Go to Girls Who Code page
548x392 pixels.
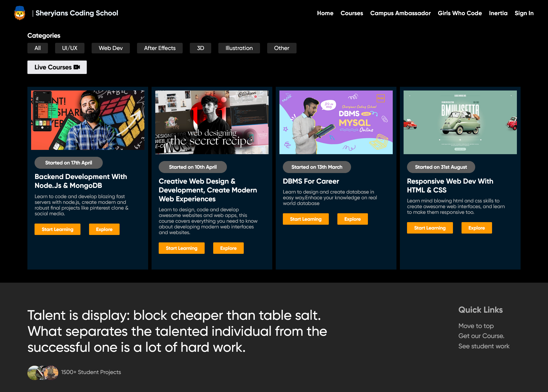pyautogui.click(x=460, y=13)
